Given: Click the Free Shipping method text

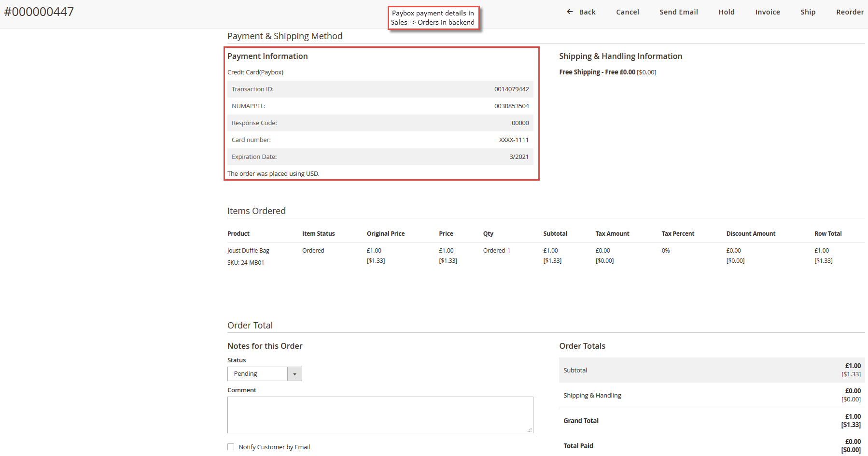Looking at the screenshot, I should [597, 72].
